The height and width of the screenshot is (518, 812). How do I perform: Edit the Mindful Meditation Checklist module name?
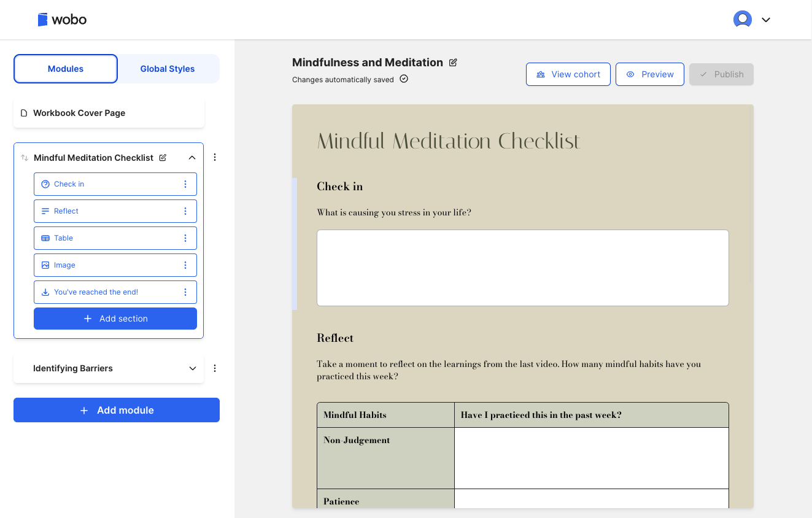(x=163, y=158)
